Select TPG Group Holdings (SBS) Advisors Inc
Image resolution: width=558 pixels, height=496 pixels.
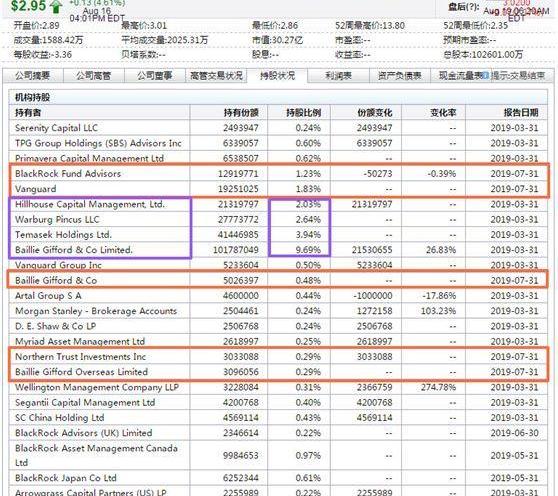click(x=98, y=143)
